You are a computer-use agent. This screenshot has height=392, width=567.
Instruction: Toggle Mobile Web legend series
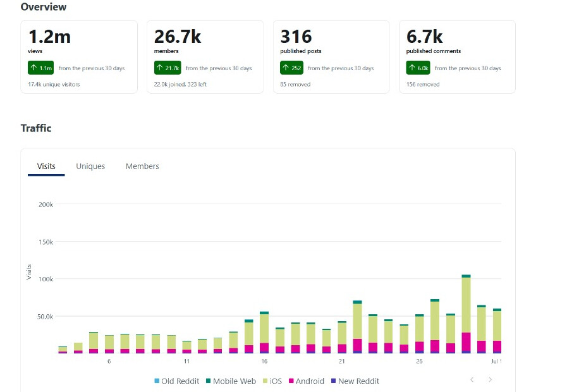pos(231,381)
